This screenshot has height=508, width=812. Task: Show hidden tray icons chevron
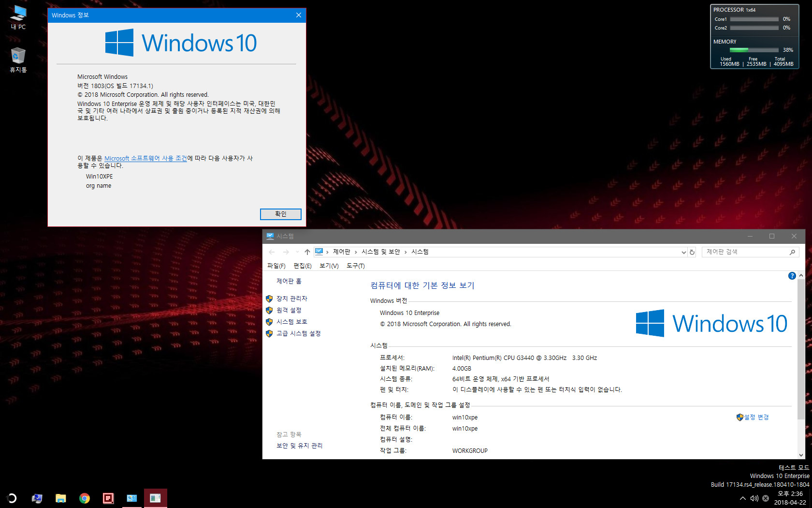click(742, 498)
